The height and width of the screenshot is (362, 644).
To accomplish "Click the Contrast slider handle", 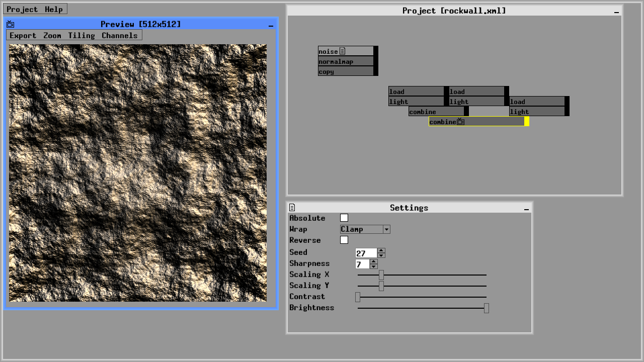I will [x=358, y=297].
